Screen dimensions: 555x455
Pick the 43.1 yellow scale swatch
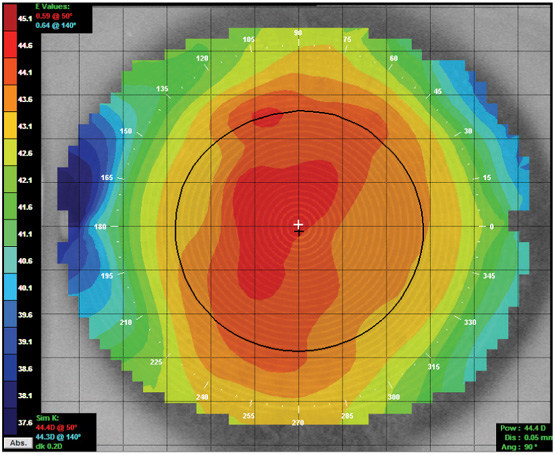10,126
